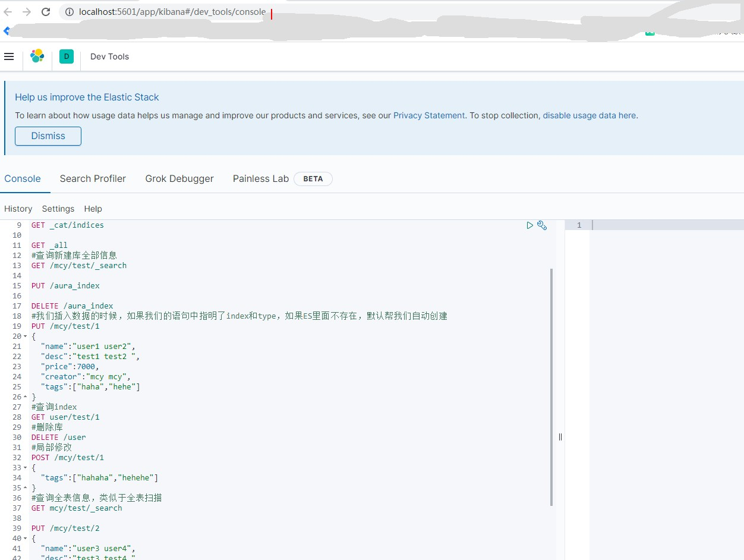The height and width of the screenshot is (560, 744).
Task: Click the Dev Tools breadcrumb
Action: click(x=109, y=56)
